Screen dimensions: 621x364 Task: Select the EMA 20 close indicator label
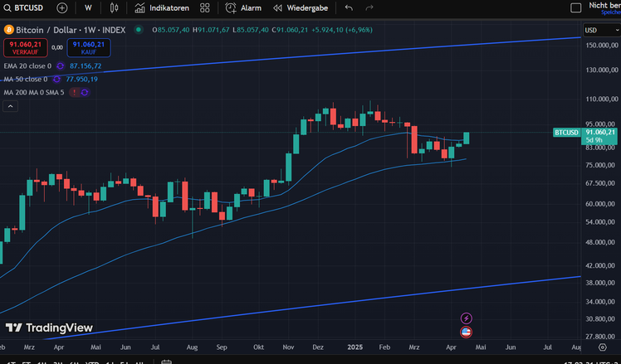(27, 66)
